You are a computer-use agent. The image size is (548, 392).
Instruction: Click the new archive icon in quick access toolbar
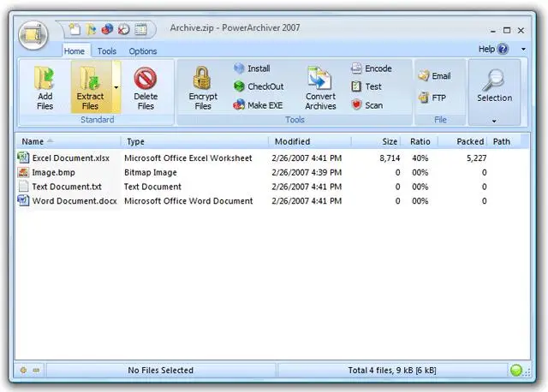click(x=74, y=29)
